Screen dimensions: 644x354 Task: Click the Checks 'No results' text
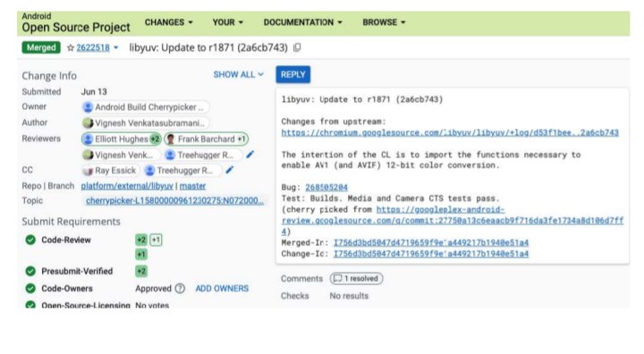pyautogui.click(x=349, y=296)
